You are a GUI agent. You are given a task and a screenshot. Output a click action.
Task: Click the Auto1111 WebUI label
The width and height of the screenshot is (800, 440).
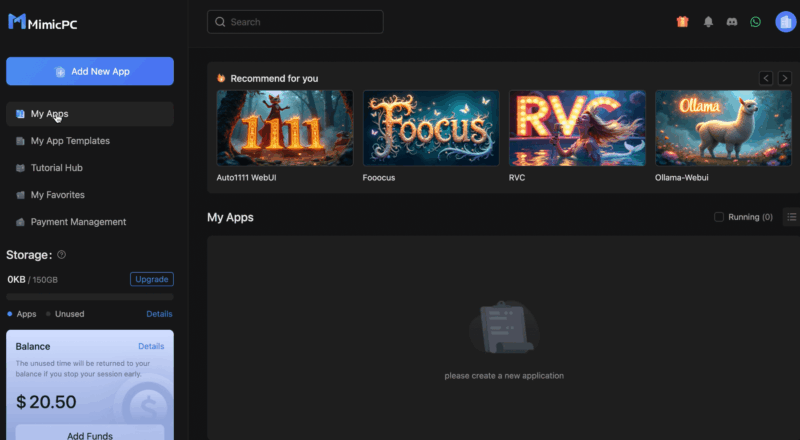pos(246,178)
